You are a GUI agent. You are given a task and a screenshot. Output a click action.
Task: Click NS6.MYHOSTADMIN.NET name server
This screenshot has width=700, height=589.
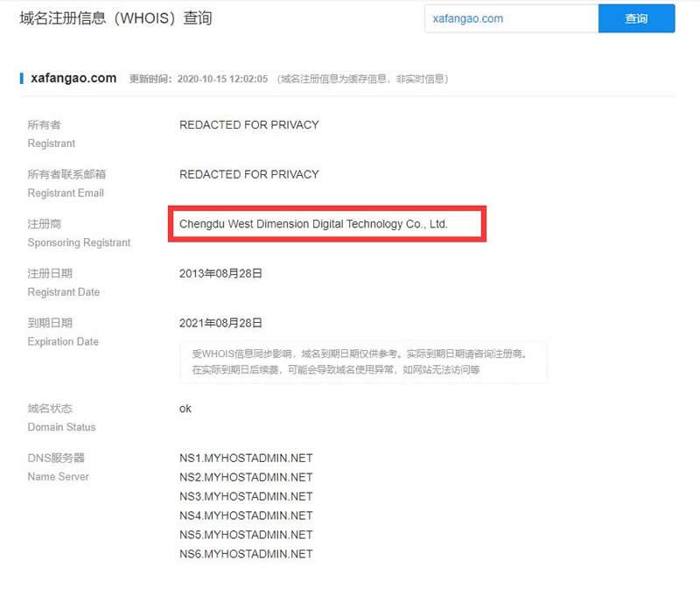pyautogui.click(x=246, y=554)
